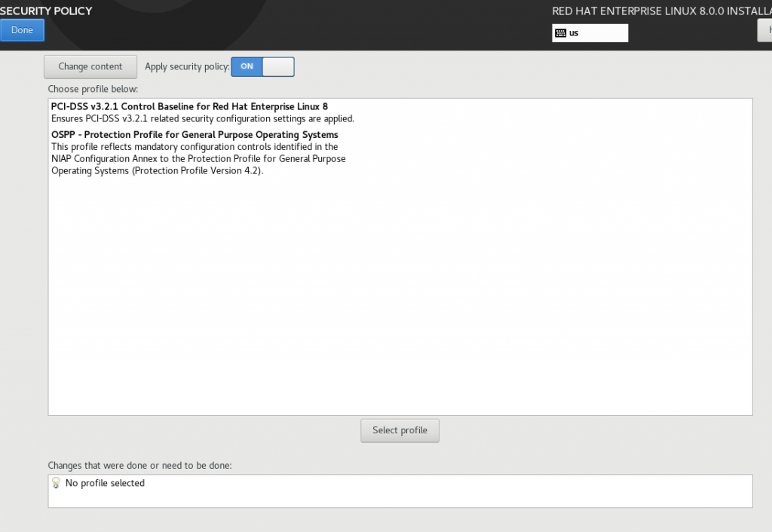The image size is (772, 532).
Task: Open the Change content dialog
Action: 90,66
